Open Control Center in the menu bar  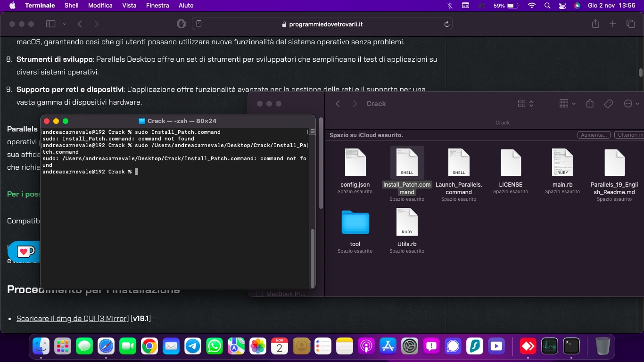click(562, 6)
